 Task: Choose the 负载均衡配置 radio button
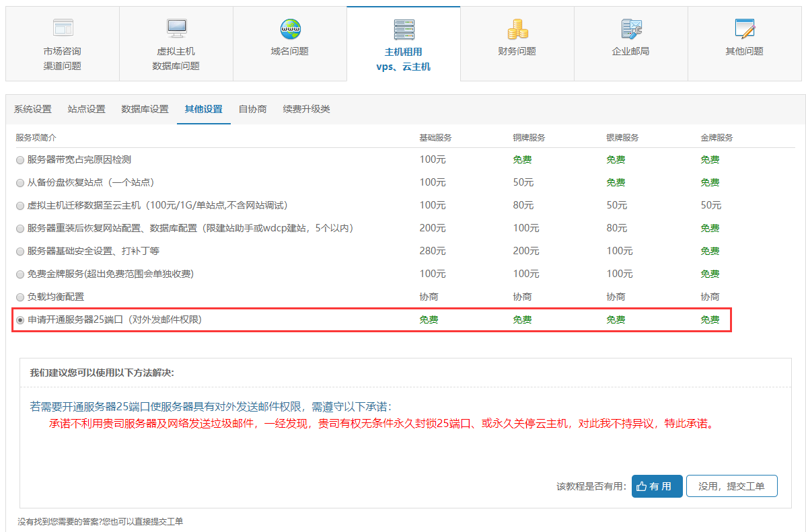[20, 297]
